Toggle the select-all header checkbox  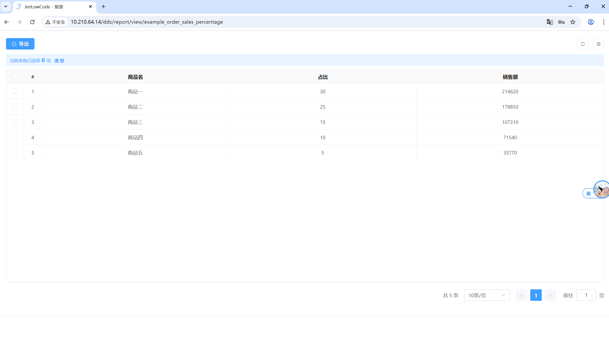tap(15, 77)
